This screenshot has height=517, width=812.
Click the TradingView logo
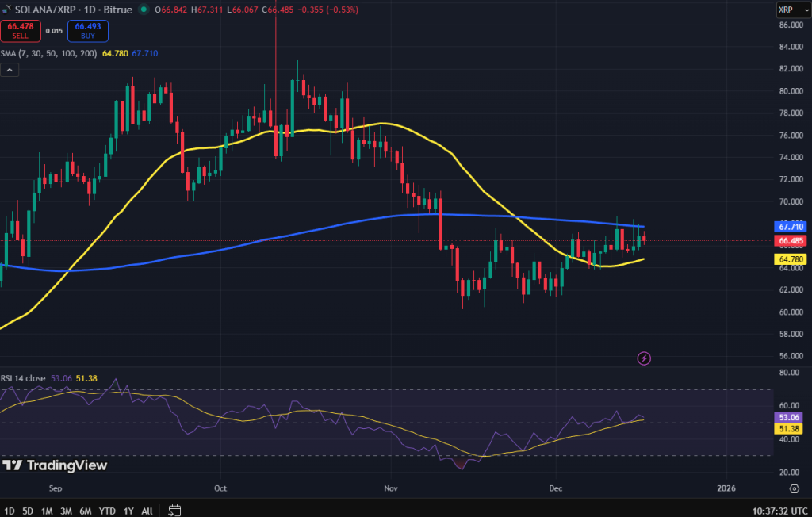click(55, 465)
